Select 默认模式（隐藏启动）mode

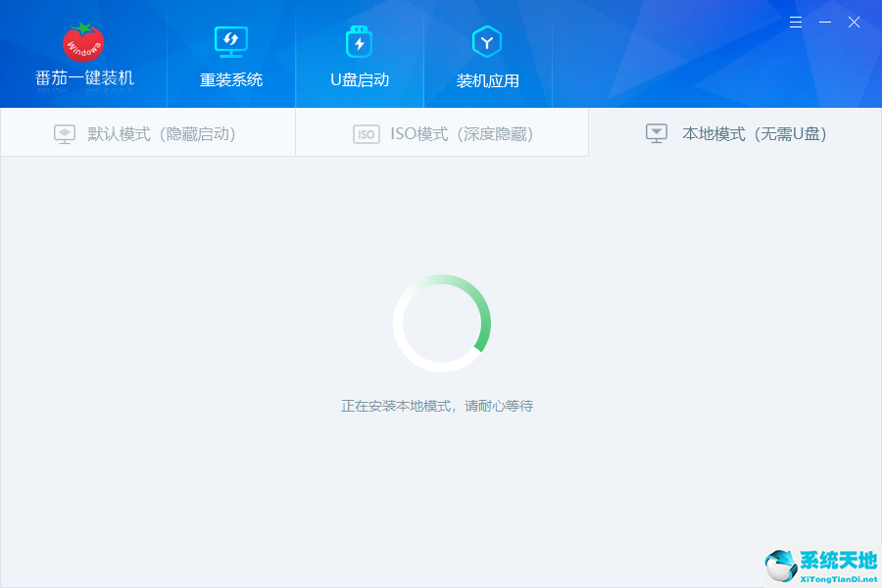pyautogui.click(x=147, y=132)
